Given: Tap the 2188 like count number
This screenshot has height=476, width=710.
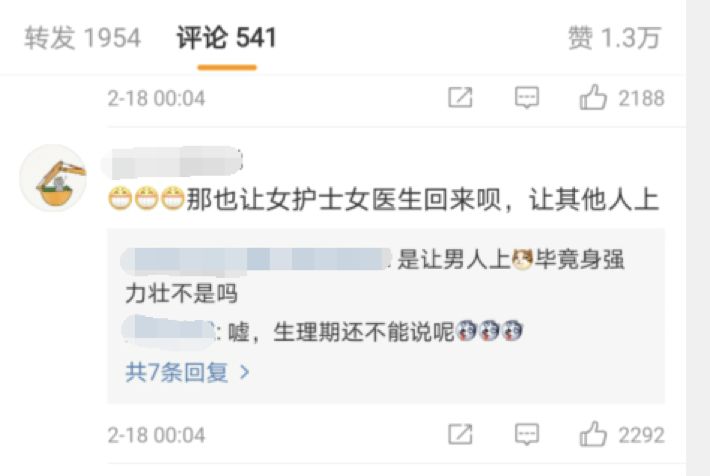Looking at the screenshot, I should 641,98.
